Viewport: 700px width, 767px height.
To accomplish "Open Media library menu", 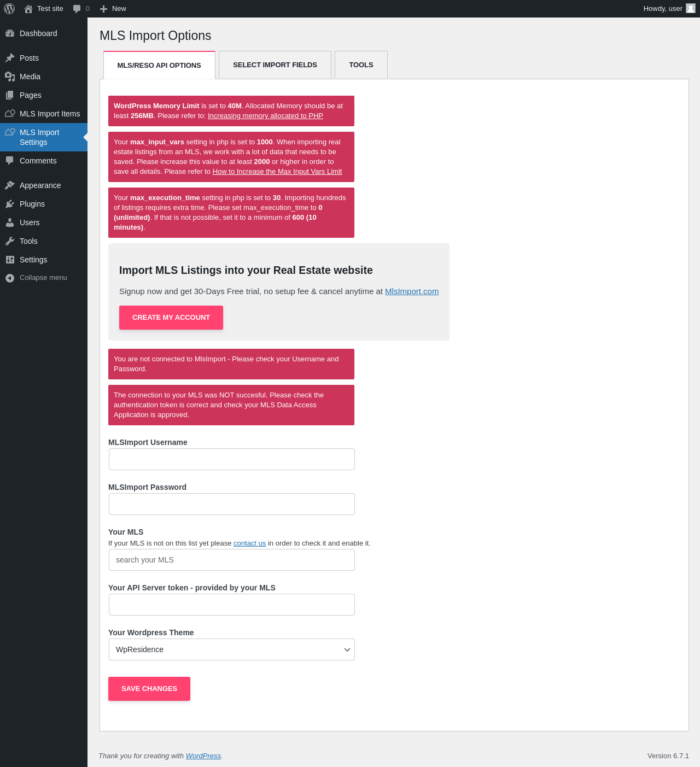I will 44,77.
